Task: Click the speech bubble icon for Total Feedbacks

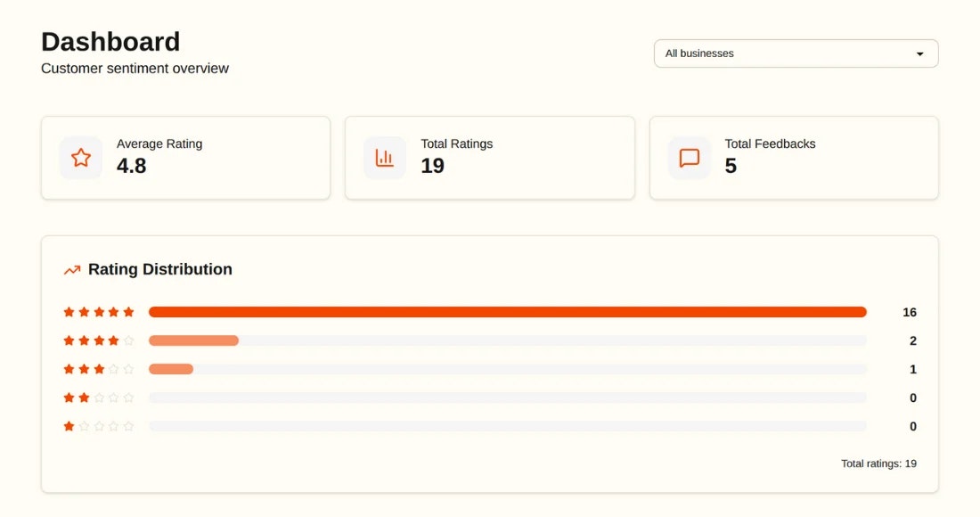Action: click(x=688, y=157)
